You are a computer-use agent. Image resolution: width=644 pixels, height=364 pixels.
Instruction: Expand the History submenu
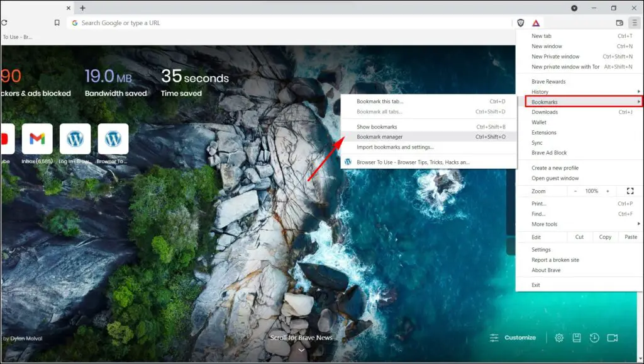pos(579,92)
